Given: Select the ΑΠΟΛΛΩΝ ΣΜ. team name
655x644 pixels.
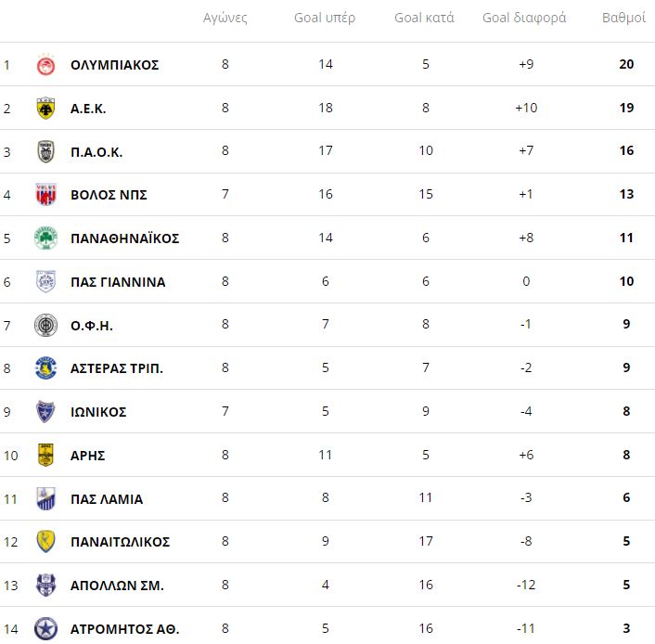Looking at the screenshot, I should click(x=117, y=586).
